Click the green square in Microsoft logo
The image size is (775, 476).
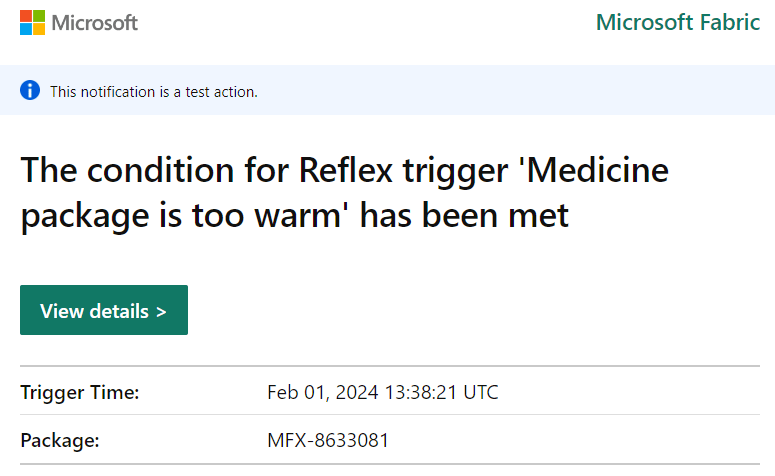click(x=39, y=16)
